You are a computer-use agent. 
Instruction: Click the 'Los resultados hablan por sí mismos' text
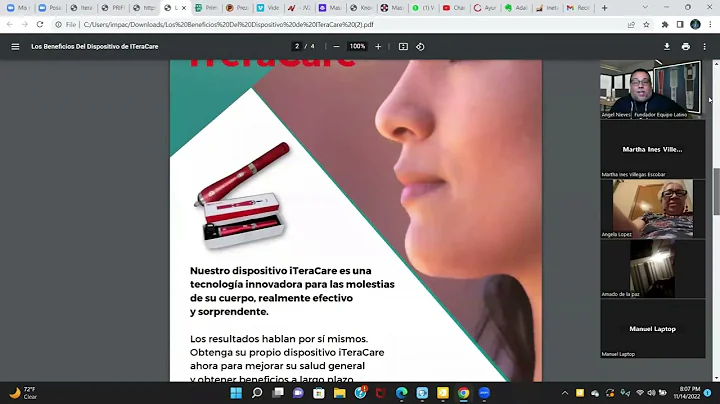pos(279,339)
